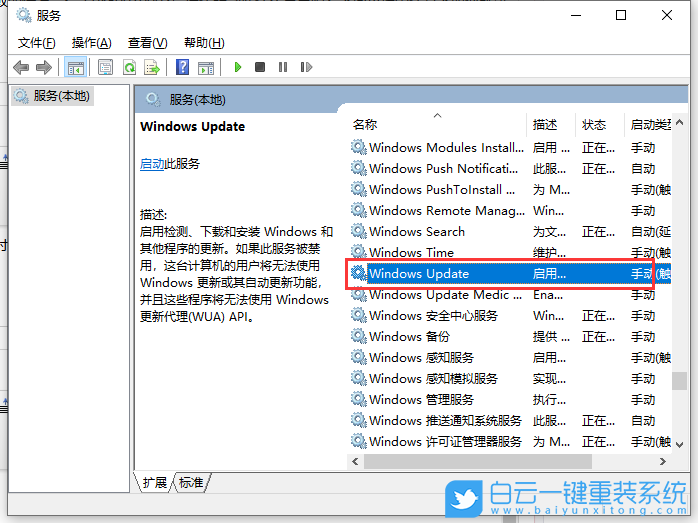Toggle the console tree pane icon

click(x=75, y=68)
